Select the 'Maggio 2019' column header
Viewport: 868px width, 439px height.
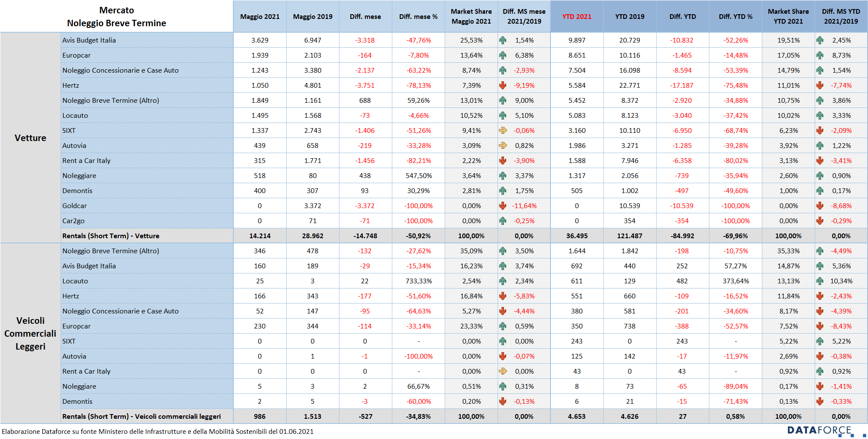click(313, 17)
